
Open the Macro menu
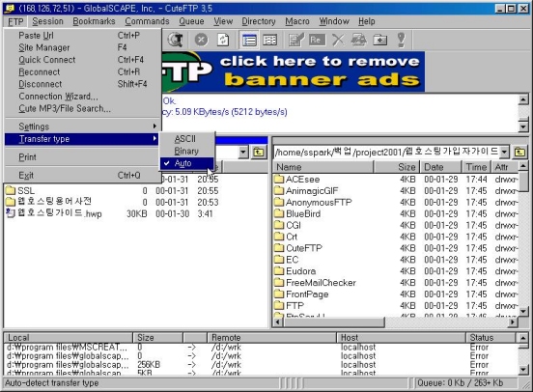click(297, 21)
